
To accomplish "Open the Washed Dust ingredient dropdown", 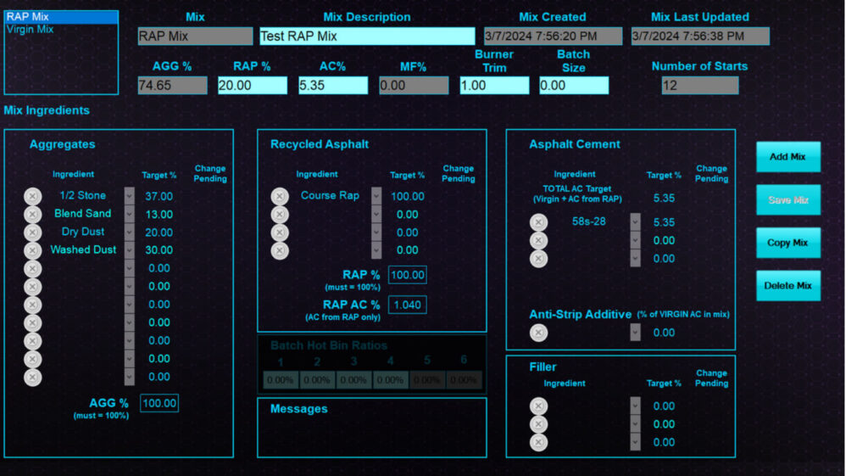I will pyautogui.click(x=129, y=250).
